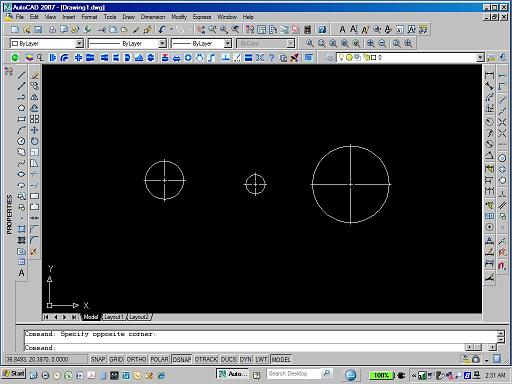
Task: Click the Open file icon
Action: (x=27, y=30)
